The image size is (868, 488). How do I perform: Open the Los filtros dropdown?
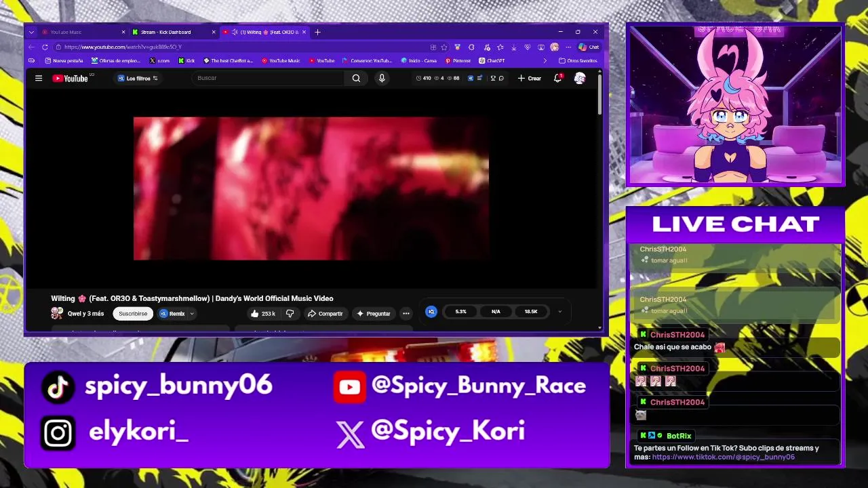pyautogui.click(x=138, y=78)
